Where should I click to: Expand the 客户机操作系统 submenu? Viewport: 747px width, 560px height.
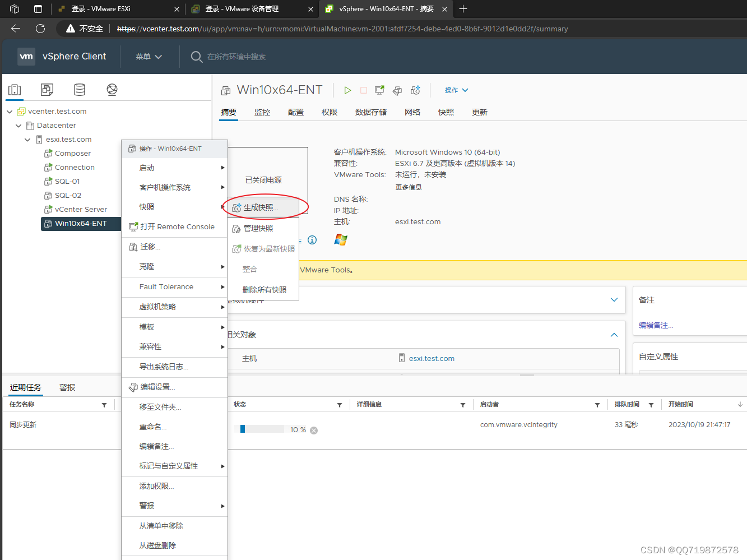[174, 187]
